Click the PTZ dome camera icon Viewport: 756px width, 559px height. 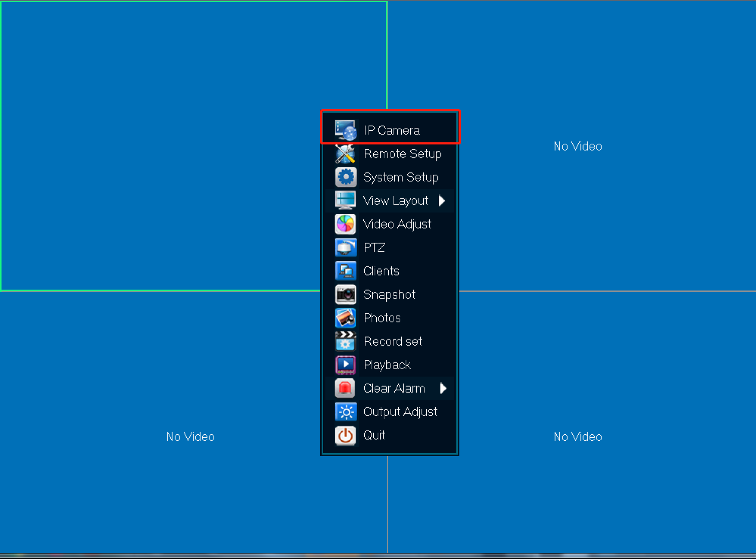coord(345,248)
